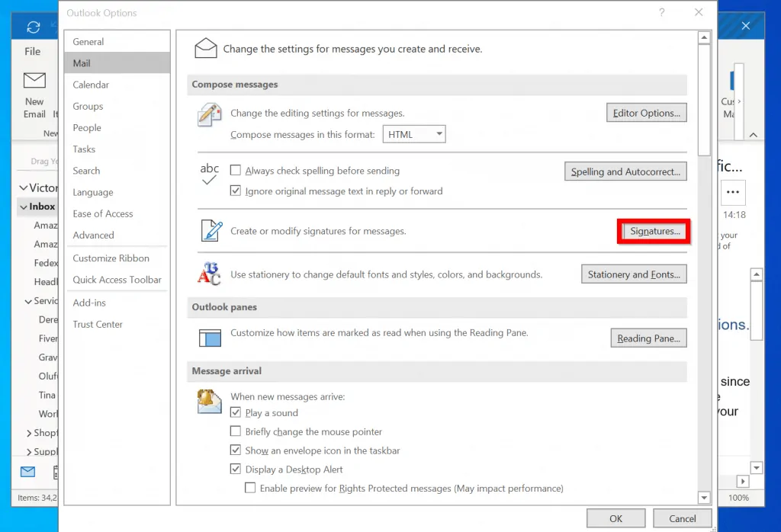
Task: Collapse the Victor account folder tree
Action: point(24,187)
